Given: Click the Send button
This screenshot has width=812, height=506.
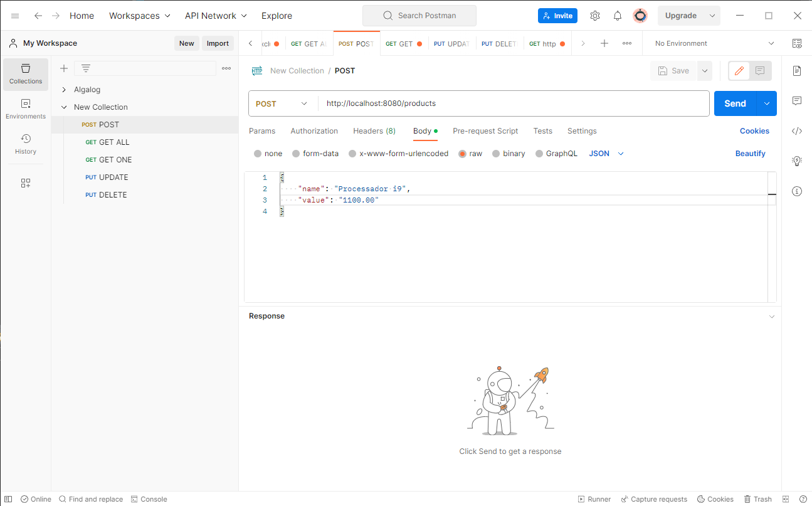Looking at the screenshot, I should pos(734,103).
